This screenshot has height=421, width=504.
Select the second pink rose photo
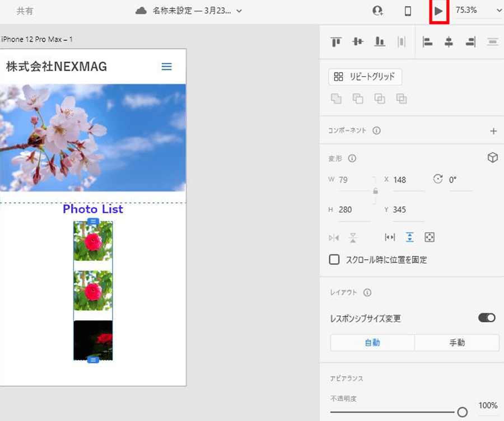tap(93, 291)
